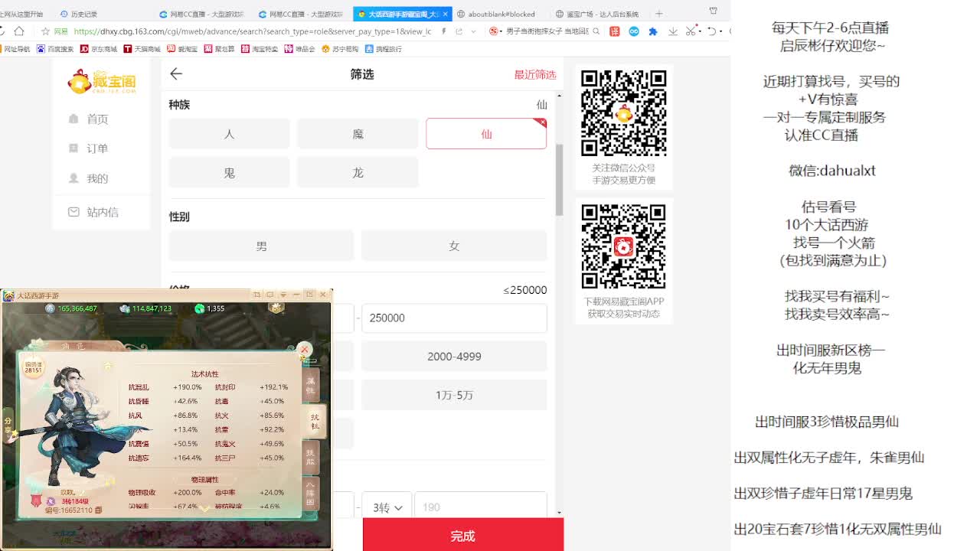Switch to the 鉴宝广场 browser tab
980x551 pixels.
click(596, 14)
